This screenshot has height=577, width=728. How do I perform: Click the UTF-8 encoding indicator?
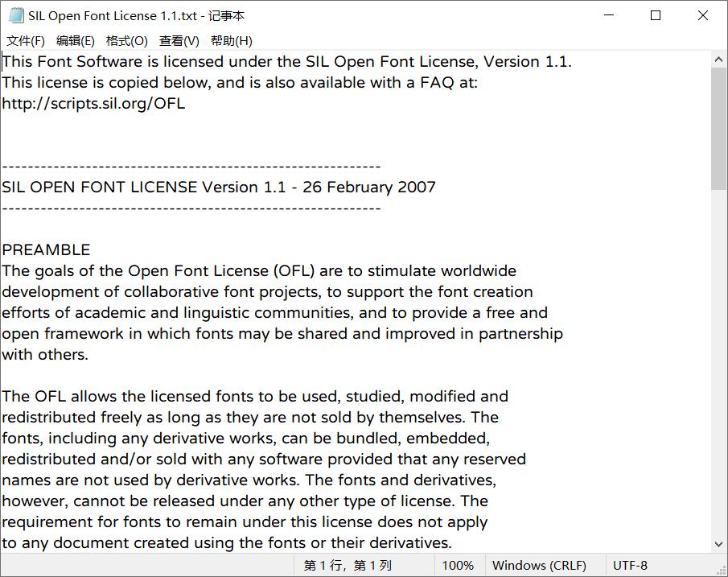(630, 566)
